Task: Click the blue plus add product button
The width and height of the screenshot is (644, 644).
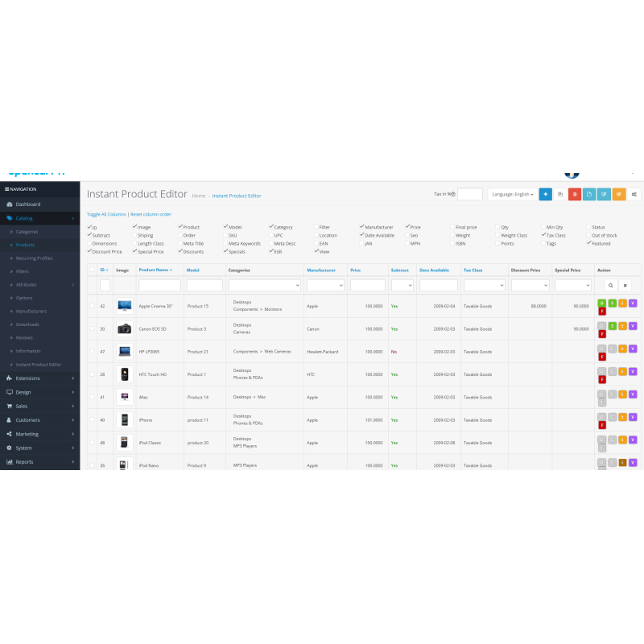Action: [x=545, y=194]
